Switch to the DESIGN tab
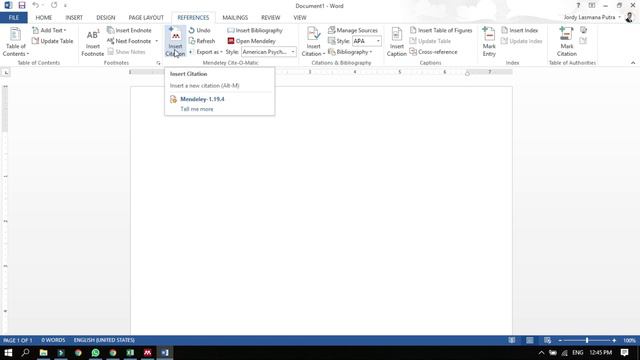Image resolution: width=640 pixels, height=360 pixels. 106,18
